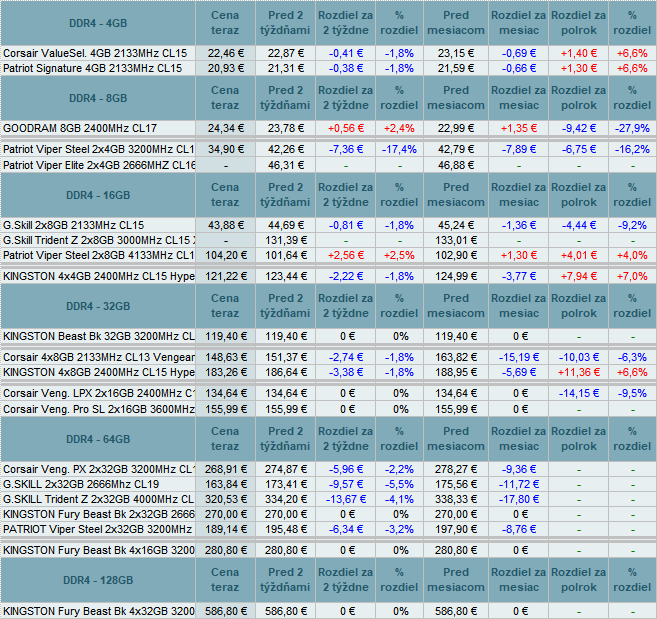Image resolution: width=657 pixels, height=619 pixels.
Task: Select the DDR4 - 32GB section header
Action: [x=98, y=306]
